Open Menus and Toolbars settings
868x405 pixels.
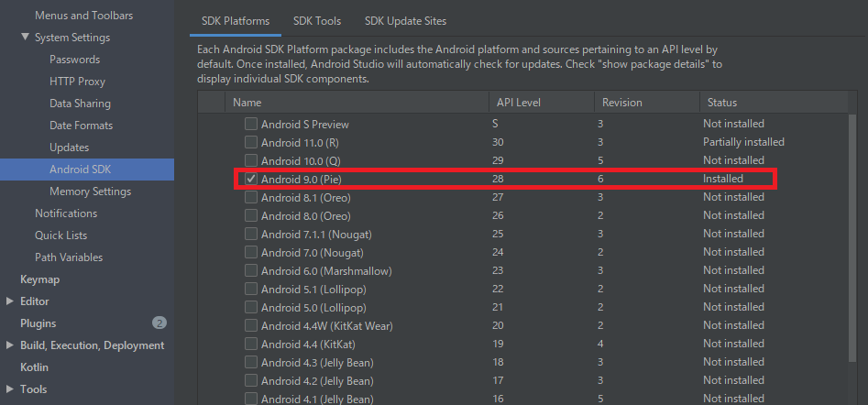(x=83, y=16)
